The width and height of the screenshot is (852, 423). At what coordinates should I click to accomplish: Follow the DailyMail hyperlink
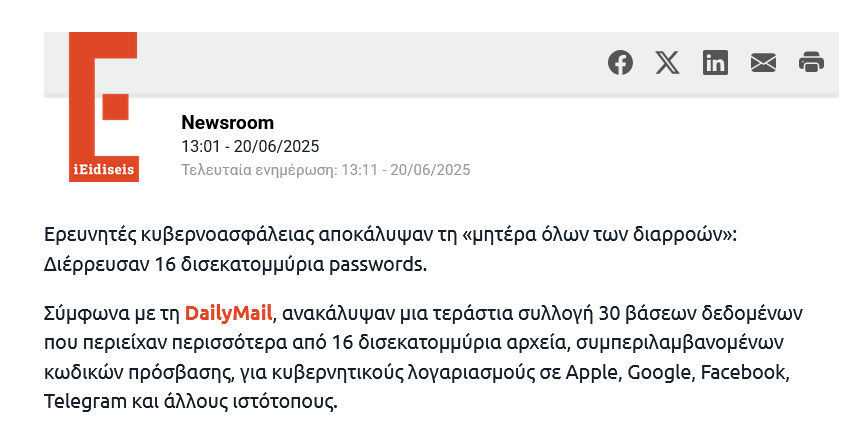pos(228,313)
